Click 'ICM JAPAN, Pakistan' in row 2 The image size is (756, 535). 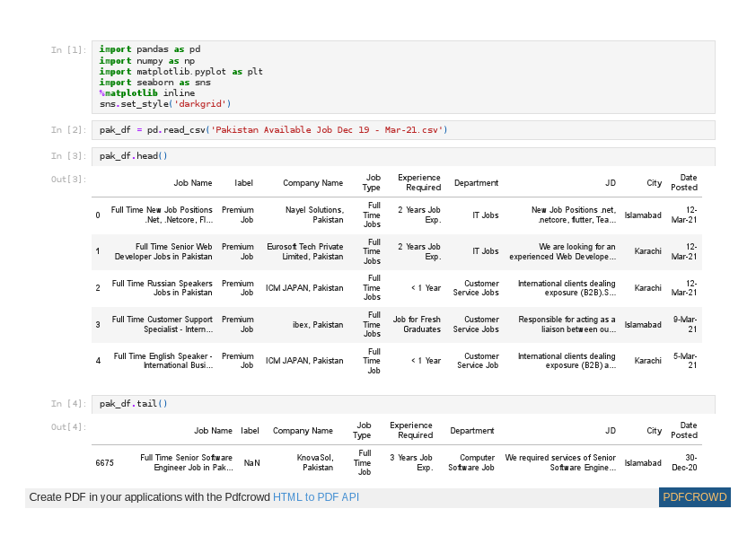(304, 288)
